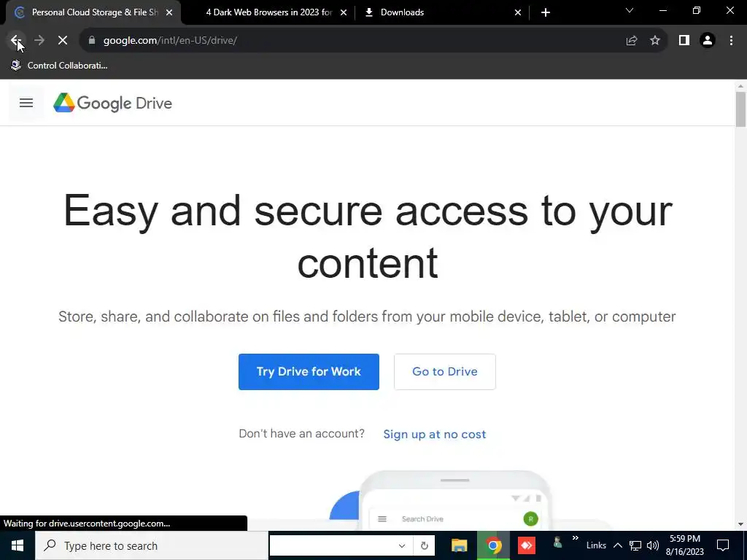Open the volume speaker tray icon
Image resolution: width=747 pixels, height=560 pixels.
pyautogui.click(x=653, y=545)
